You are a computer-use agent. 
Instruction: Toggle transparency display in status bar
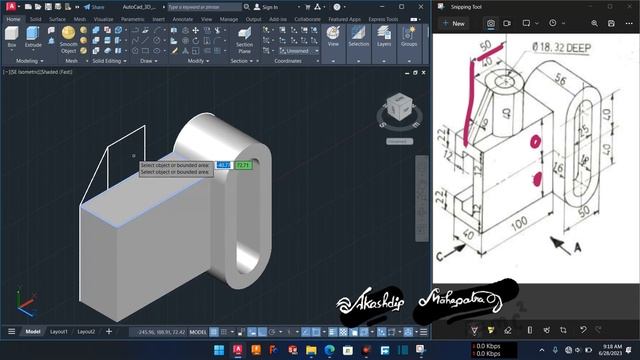343,332
